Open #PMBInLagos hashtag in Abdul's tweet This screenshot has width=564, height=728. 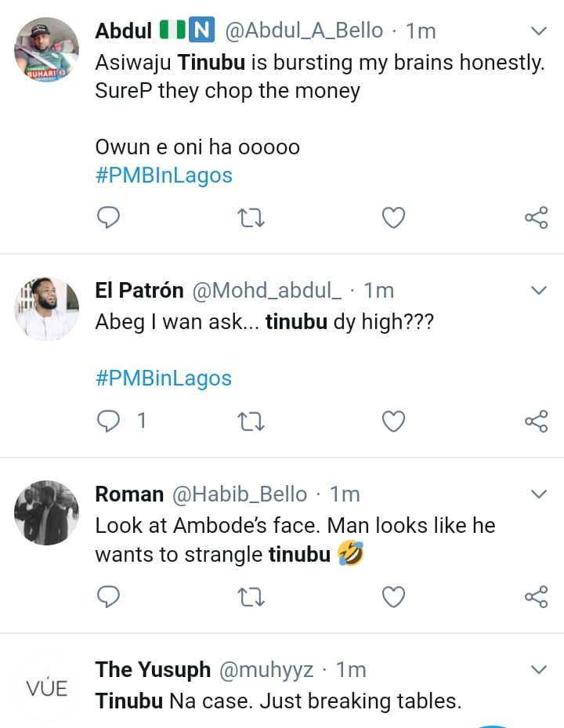pyautogui.click(x=164, y=176)
